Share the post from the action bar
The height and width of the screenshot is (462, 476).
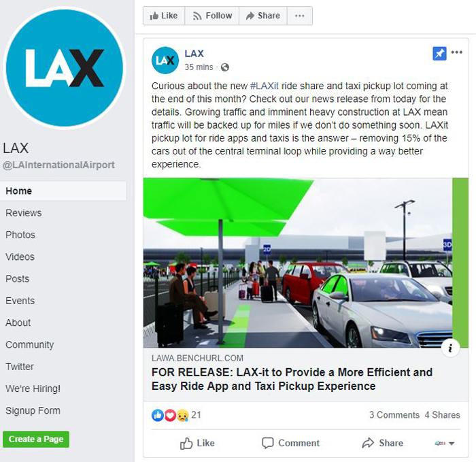(x=382, y=443)
